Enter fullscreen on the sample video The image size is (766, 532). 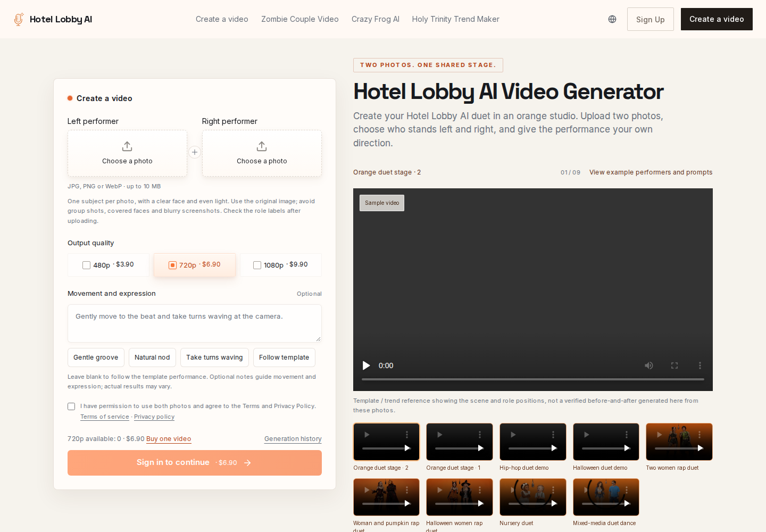point(675,365)
